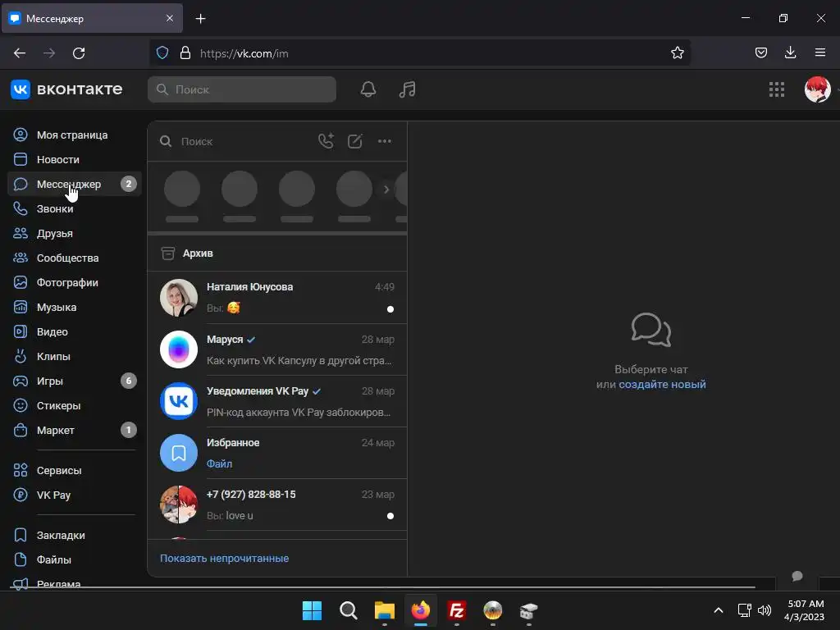Screen dimensions: 840x630
Task: Open Новости in the sidebar
Action: point(75,160)
